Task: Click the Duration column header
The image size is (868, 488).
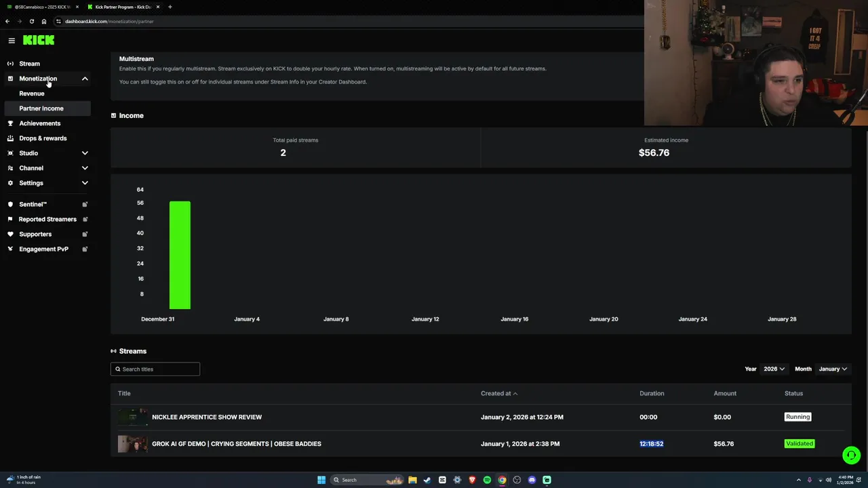Action: (x=652, y=393)
